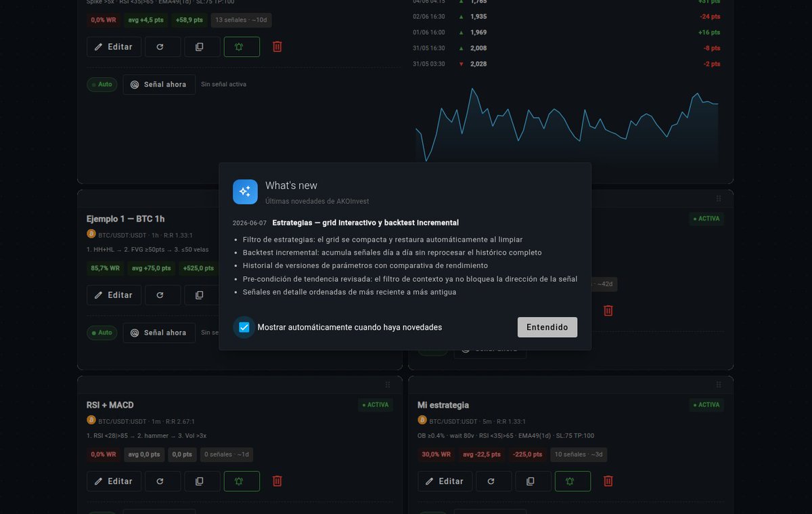Refresh the 13 señales strategy backtest
The width and height of the screenshot is (812, 514).
(x=162, y=47)
